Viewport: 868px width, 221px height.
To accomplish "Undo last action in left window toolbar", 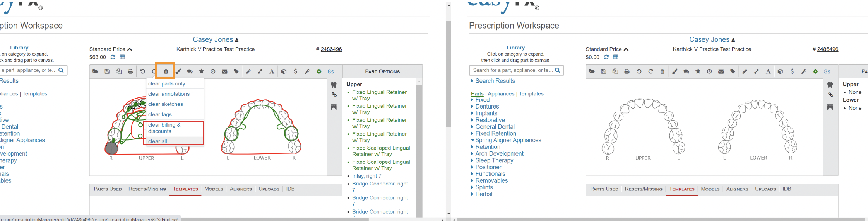I will click(142, 71).
